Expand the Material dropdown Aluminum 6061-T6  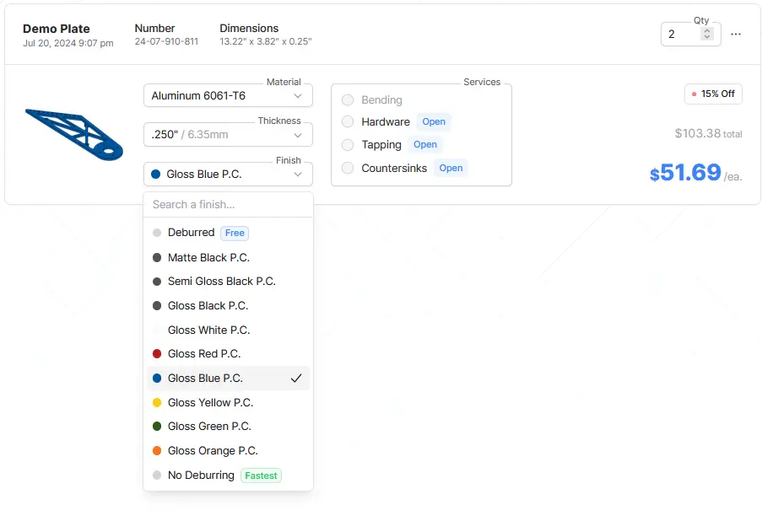pos(228,96)
